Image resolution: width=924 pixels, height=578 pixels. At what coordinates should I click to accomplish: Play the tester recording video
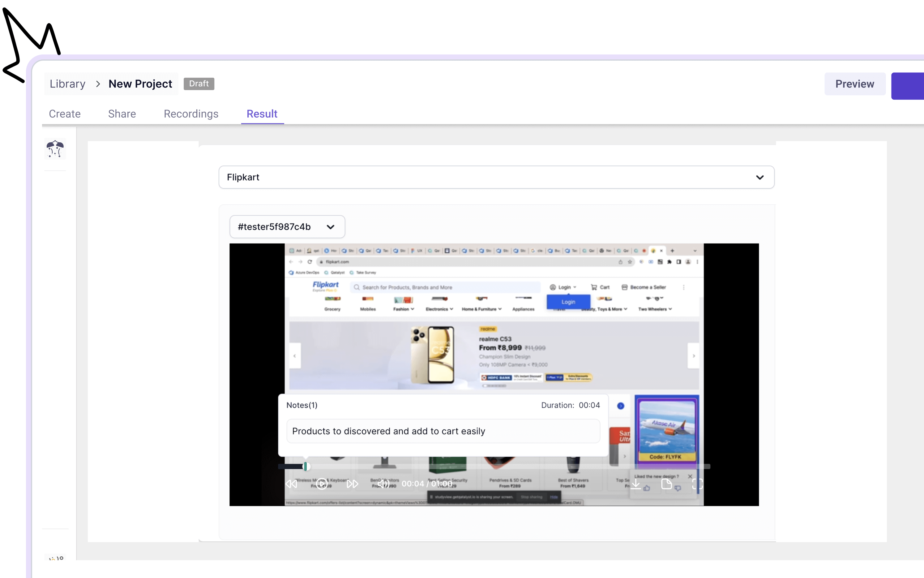tap(322, 484)
